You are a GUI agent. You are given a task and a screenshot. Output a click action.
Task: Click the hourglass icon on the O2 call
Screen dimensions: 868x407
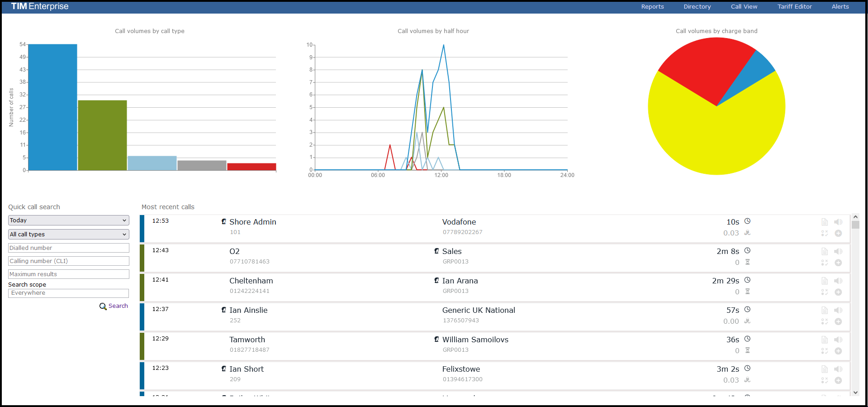tap(747, 262)
